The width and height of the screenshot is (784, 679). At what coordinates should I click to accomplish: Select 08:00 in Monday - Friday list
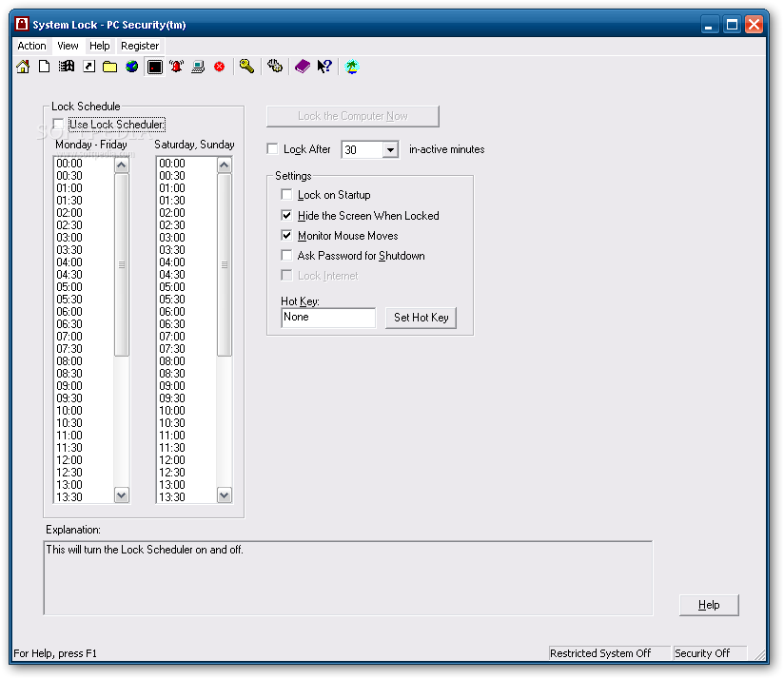[x=84, y=361]
